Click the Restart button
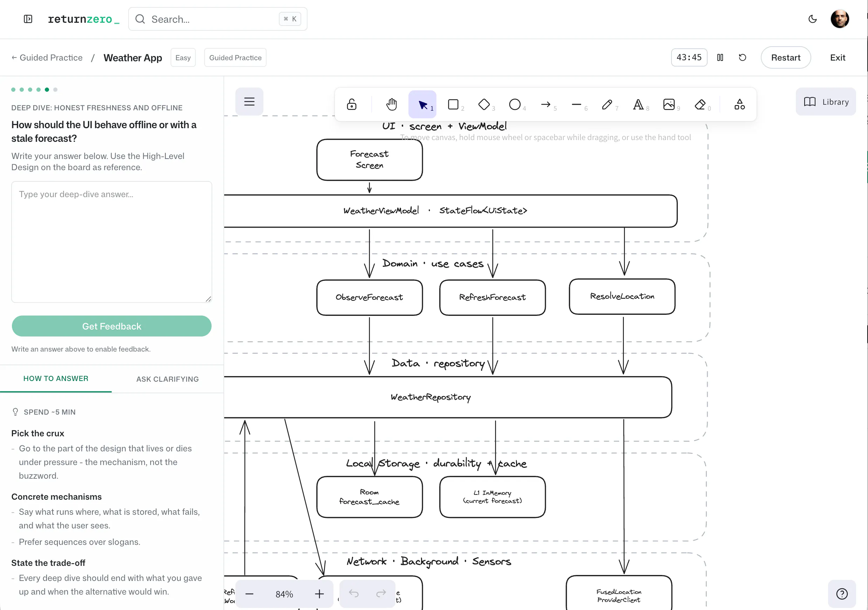868x610 pixels. 786,57
